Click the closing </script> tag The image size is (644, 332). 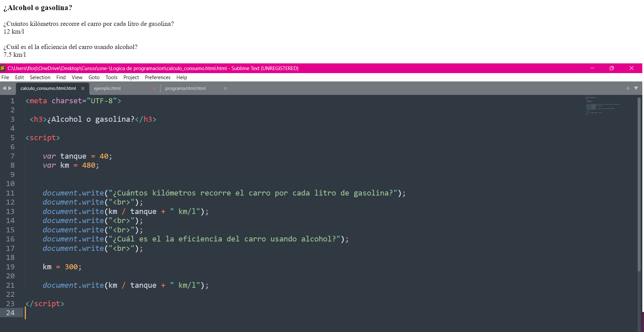[45, 304]
